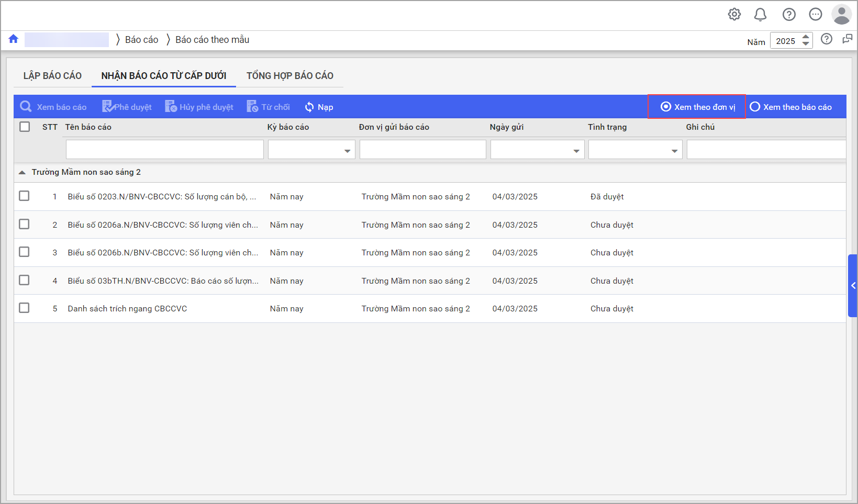858x504 pixels.
Task: Select the Xem theo báo cáo radio option
Action: (755, 107)
